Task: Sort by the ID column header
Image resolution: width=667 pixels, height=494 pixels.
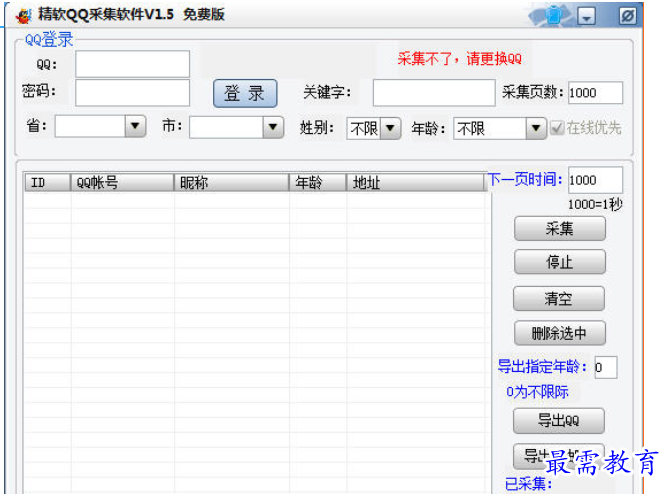Action: pos(47,183)
